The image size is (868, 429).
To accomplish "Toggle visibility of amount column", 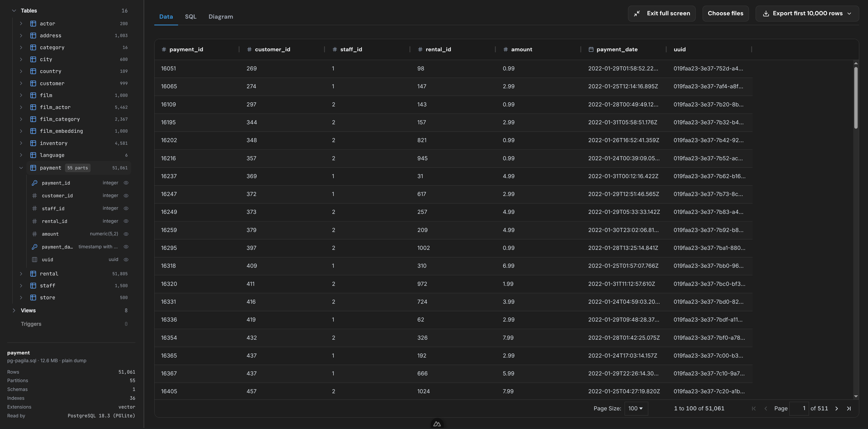I will pos(126,234).
